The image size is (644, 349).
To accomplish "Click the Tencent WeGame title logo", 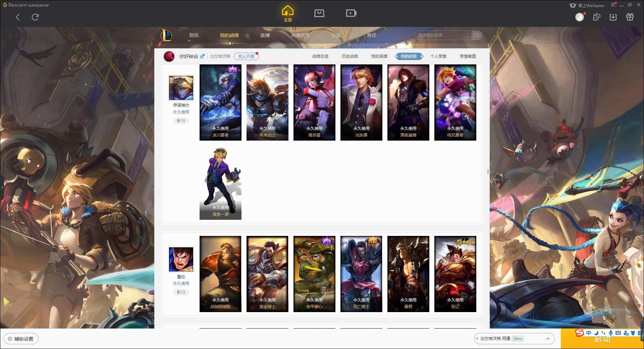I will point(26,5).
